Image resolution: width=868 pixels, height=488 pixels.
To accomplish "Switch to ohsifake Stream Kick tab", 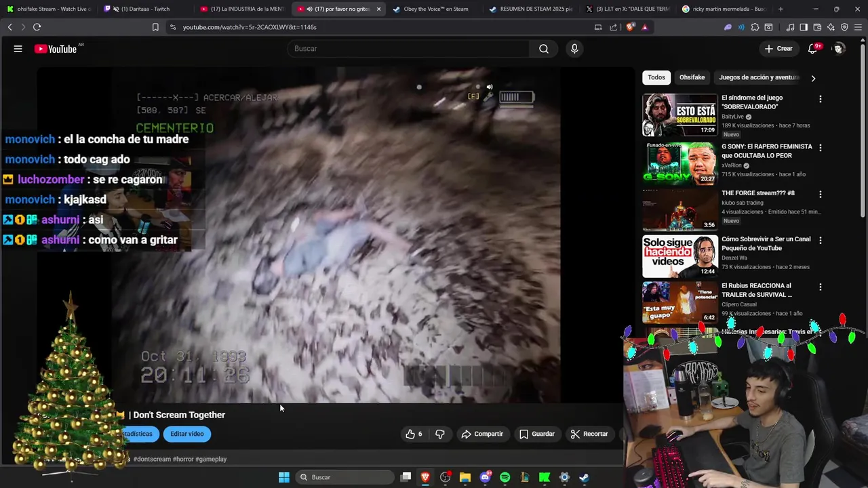I will (49, 9).
